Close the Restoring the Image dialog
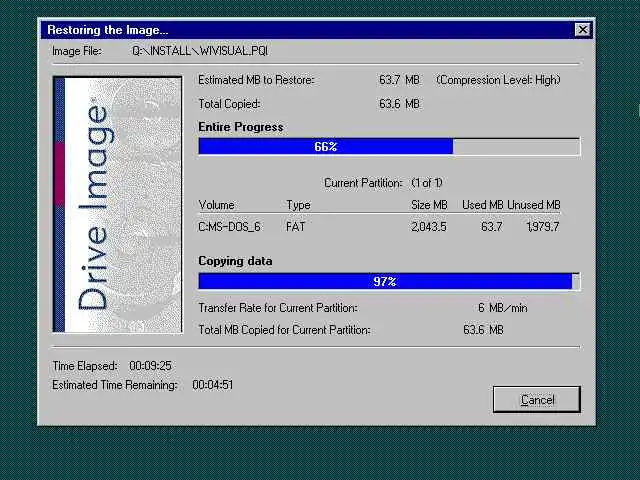640x480 pixels. tap(582, 30)
